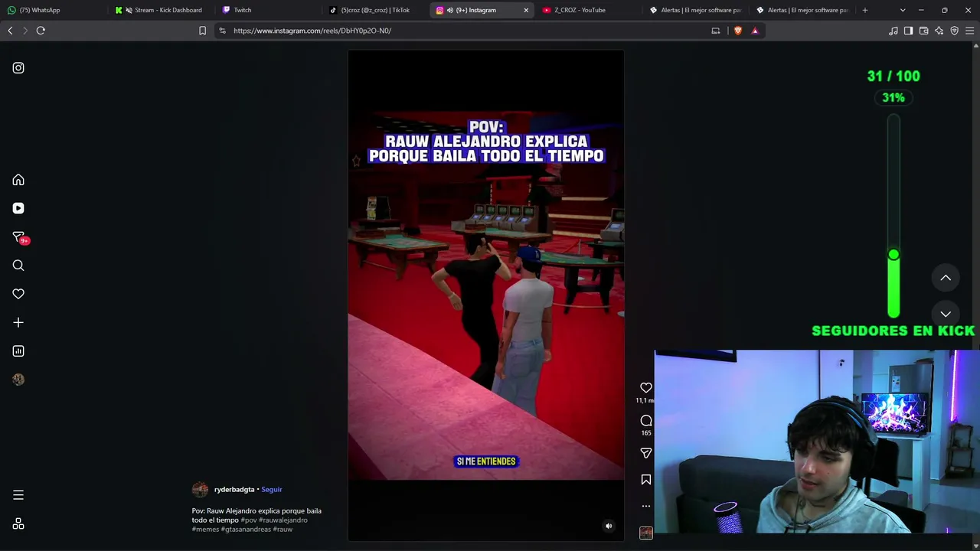Open Instagram direct messages
The height and width of the screenshot is (551, 980).
[18, 237]
